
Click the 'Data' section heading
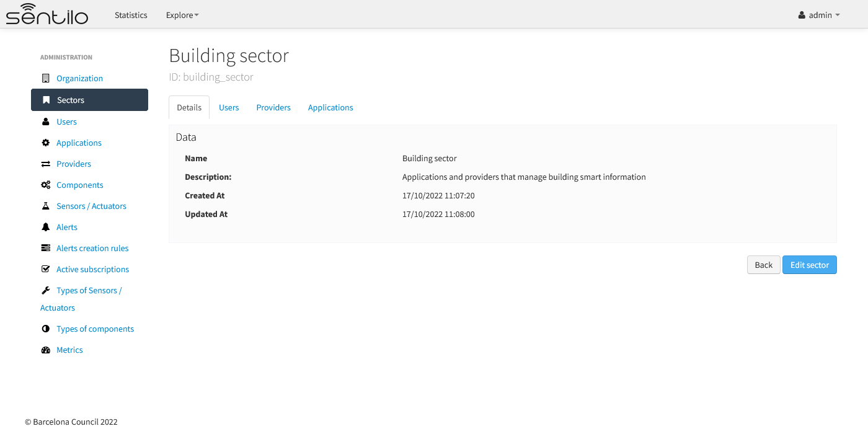186,137
